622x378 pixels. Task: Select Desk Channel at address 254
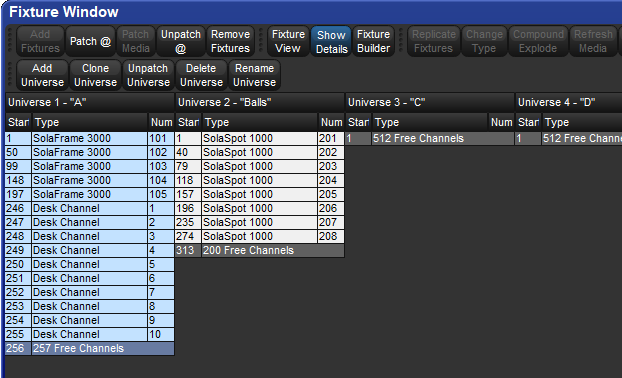tap(90, 320)
